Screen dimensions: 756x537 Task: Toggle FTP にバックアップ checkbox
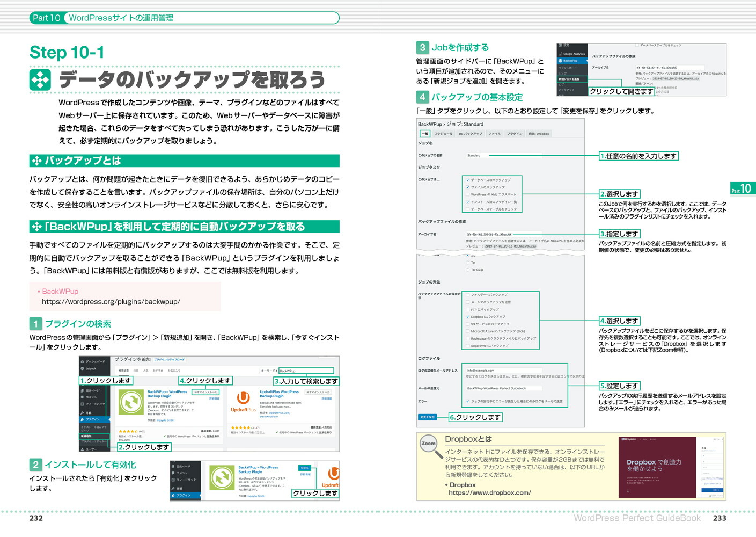468,310
